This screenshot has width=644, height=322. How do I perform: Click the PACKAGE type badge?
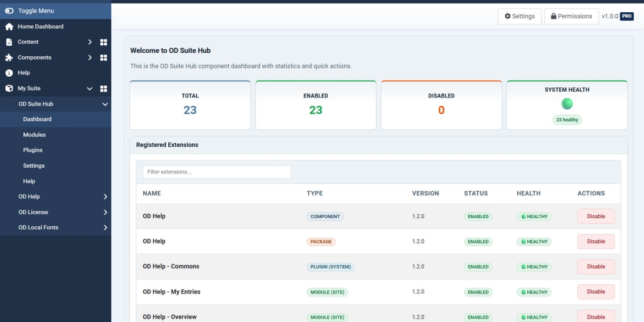[321, 242]
